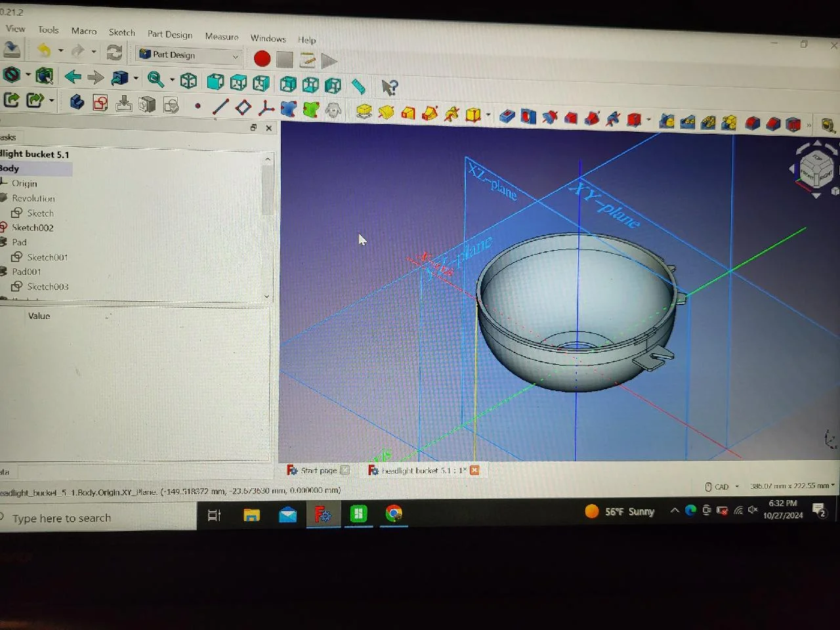Click the What's This help icon
Screen dimensions: 840x630
(x=389, y=87)
